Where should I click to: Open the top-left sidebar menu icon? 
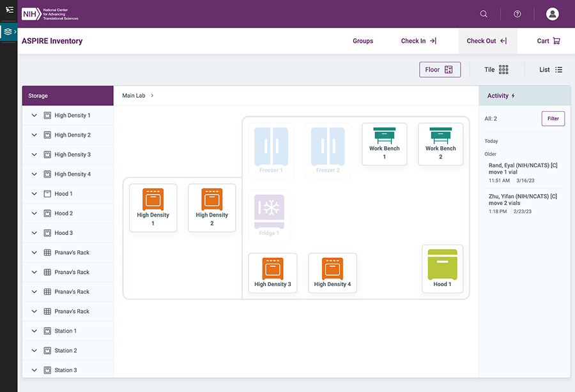9,10
